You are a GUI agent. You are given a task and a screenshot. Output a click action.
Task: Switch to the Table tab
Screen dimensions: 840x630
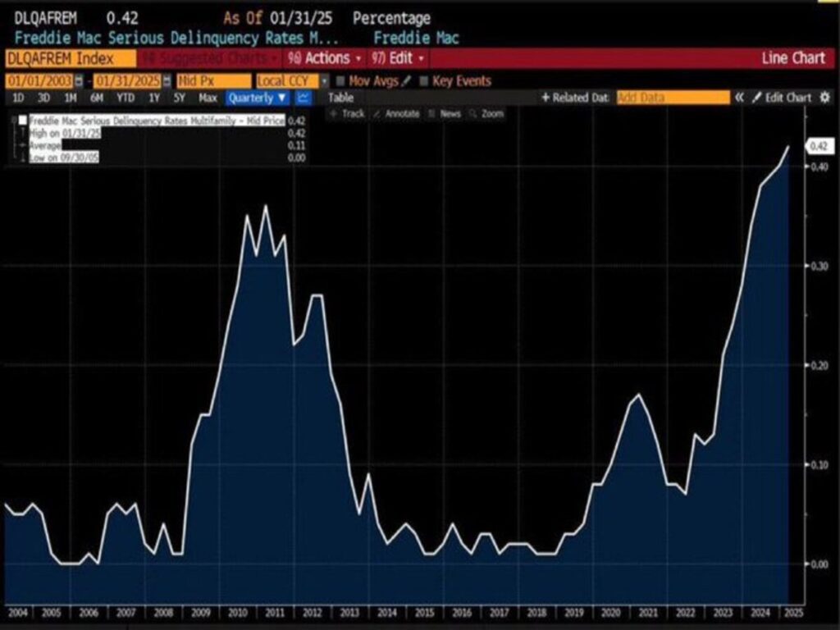click(340, 98)
